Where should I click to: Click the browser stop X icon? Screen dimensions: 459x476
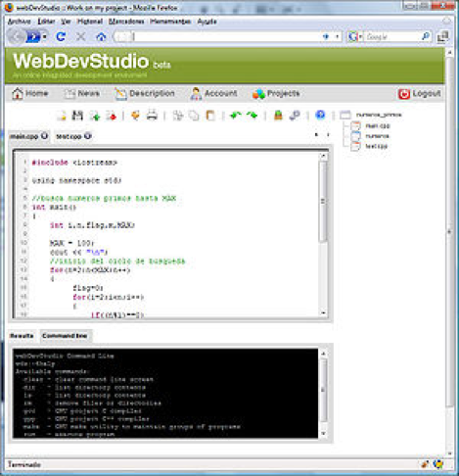pyautogui.click(x=80, y=36)
